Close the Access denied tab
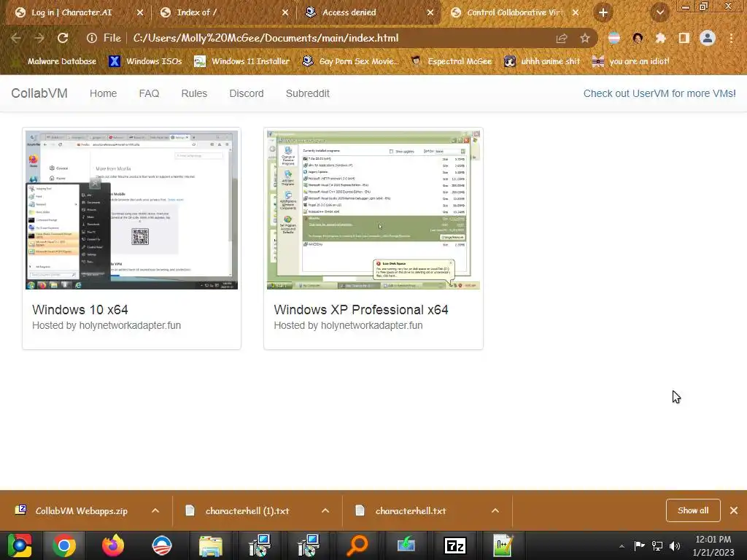The image size is (747, 560). point(430,12)
